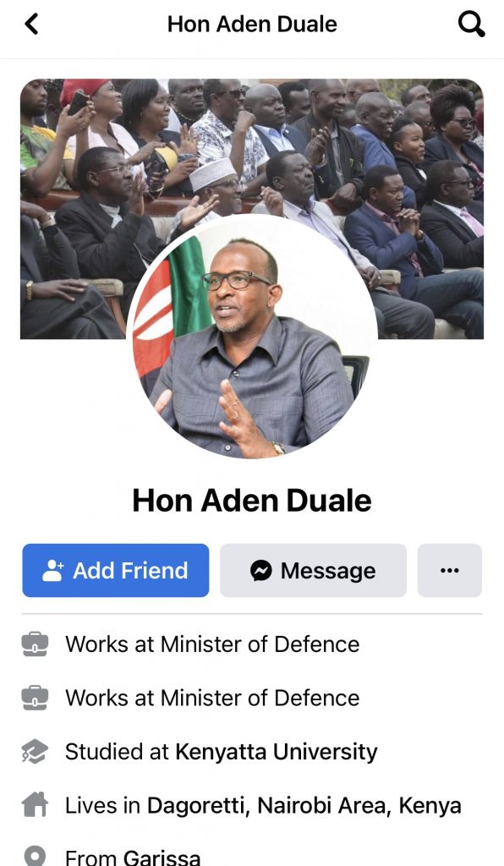Tap the second briefcase work icon

point(35,698)
